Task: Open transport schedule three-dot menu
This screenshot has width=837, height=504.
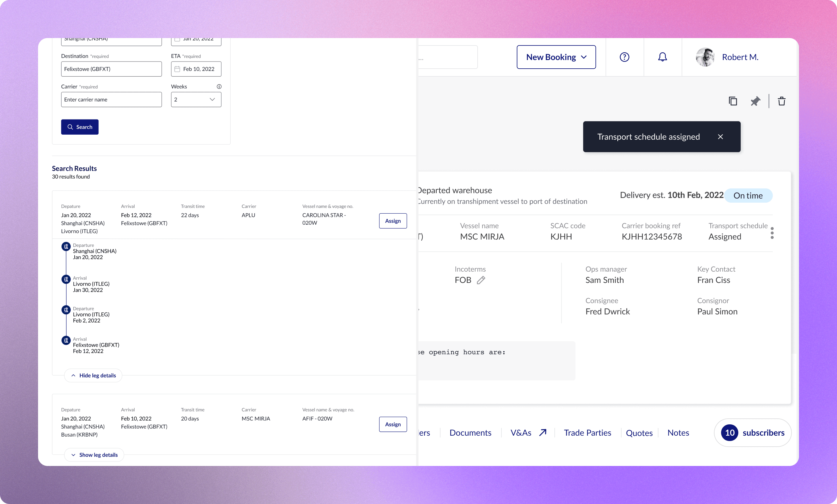Action: [772, 233]
